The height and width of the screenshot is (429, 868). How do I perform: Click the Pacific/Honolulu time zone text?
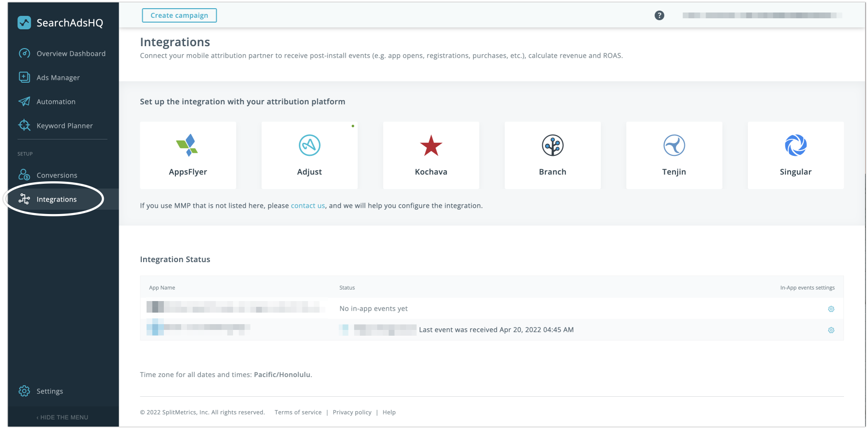click(x=282, y=374)
